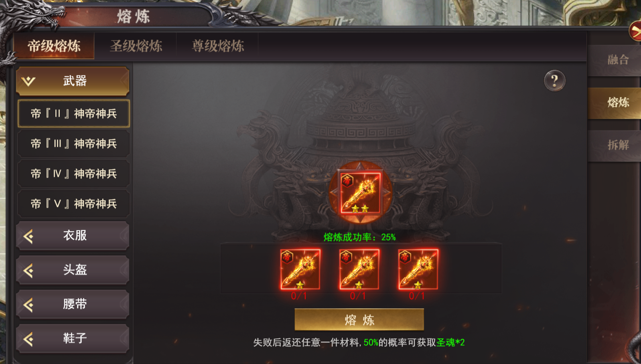Viewport: 641px width, 364px height.
Task: Collapse the 武器 category
Action: click(73, 81)
